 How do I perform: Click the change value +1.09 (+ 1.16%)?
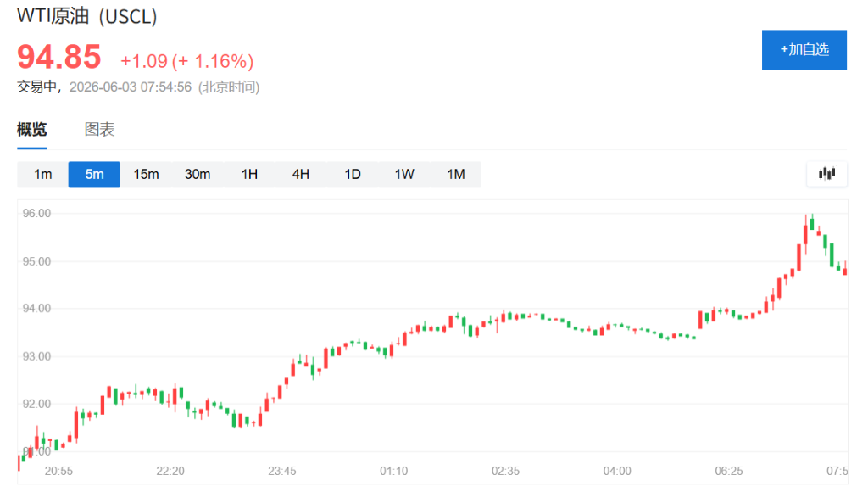[187, 61]
